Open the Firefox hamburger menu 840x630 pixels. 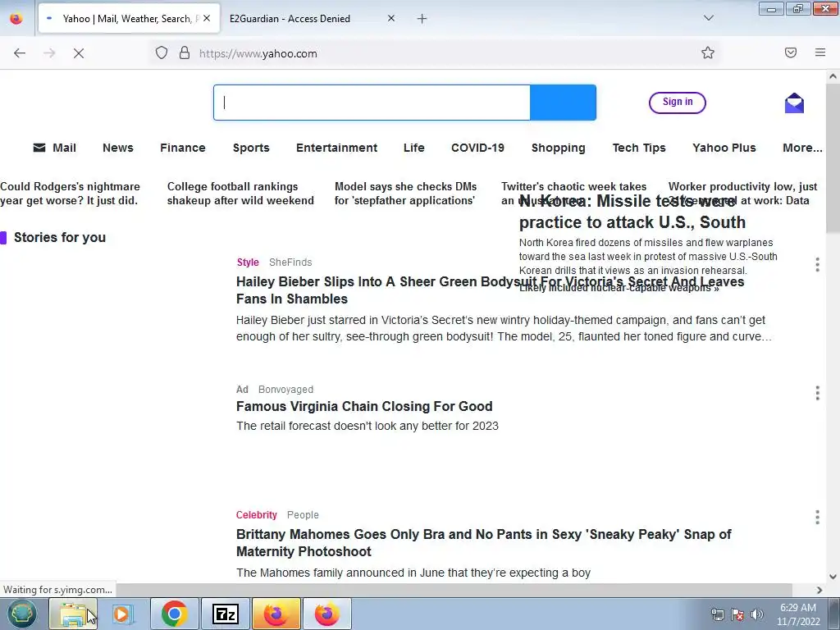(x=820, y=52)
